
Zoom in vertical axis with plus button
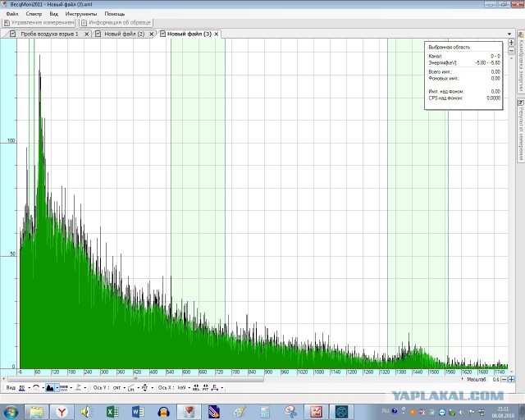click(x=511, y=43)
